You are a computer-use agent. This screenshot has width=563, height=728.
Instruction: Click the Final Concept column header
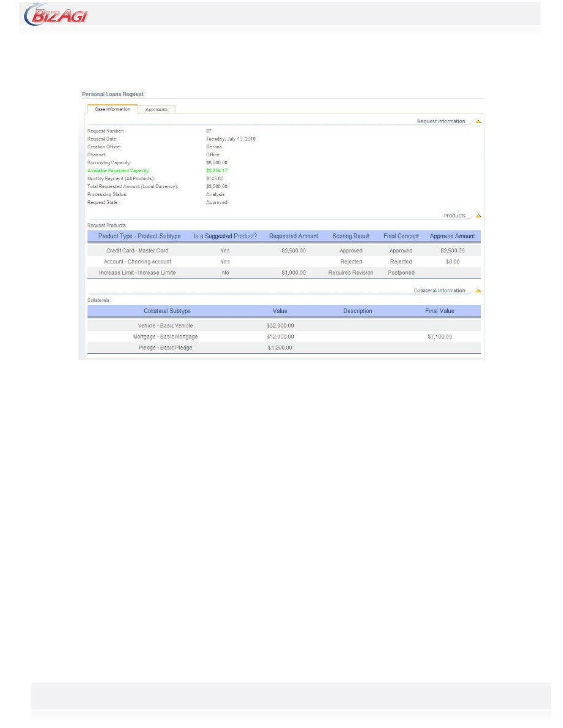(x=401, y=236)
